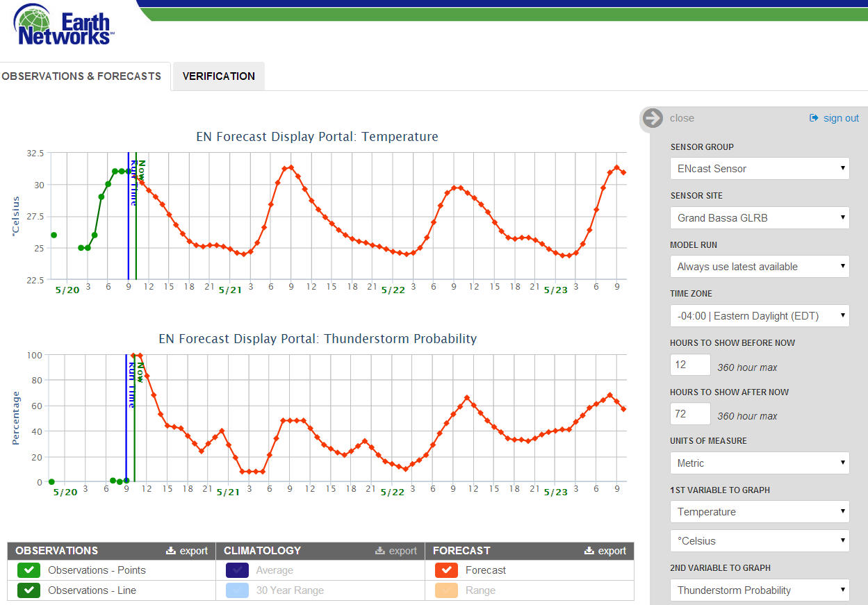The image size is (868, 605).
Task: Click the Climatology legend header
Action: [x=263, y=551]
